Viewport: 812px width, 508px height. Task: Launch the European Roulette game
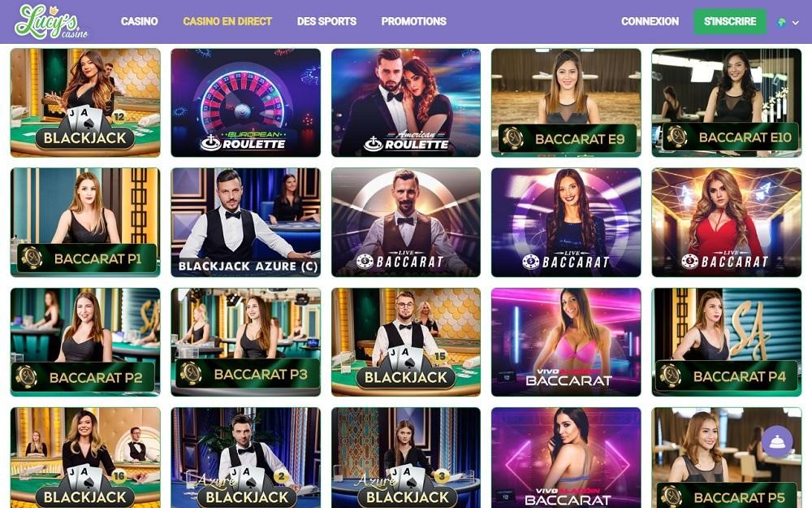[245, 102]
